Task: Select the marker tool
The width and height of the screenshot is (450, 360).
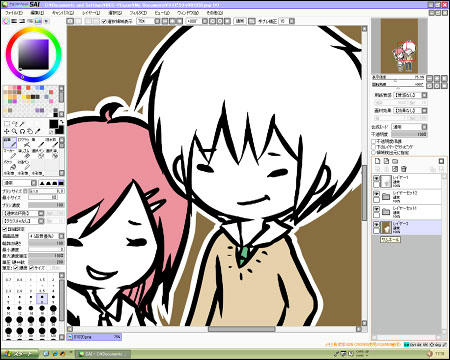Action: point(10,154)
